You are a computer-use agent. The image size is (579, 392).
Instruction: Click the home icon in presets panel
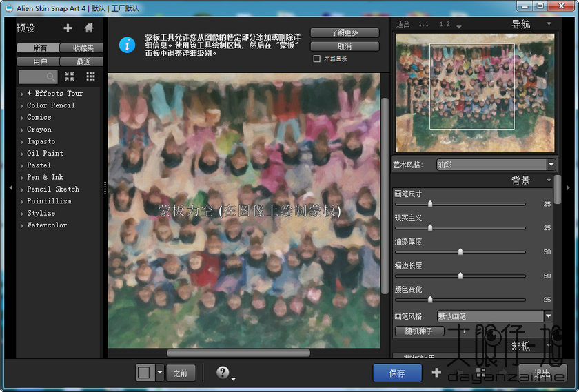(x=89, y=28)
